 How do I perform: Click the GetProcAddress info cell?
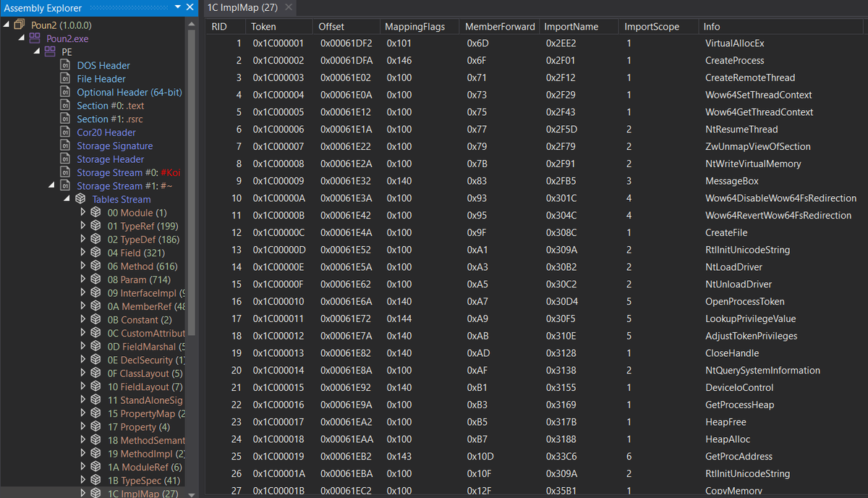coord(739,457)
